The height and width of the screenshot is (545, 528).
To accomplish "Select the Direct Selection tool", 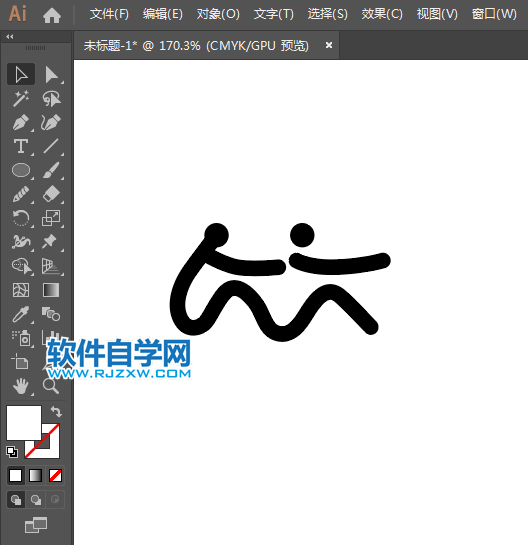I will [51, 74].
